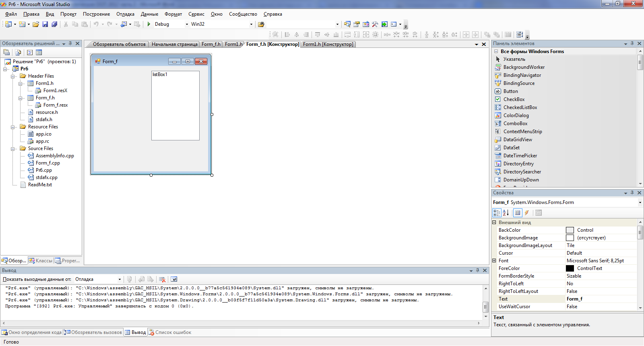The height and width of the screenshot is (346, 644).
Task: Click the Save All toolbar icon
Action: click(54, 24)
